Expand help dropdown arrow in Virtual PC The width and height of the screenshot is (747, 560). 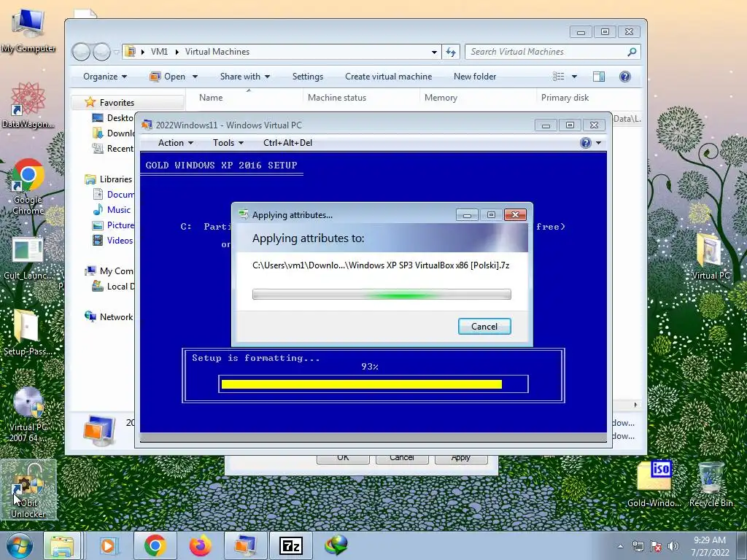(x=598, y=143)
